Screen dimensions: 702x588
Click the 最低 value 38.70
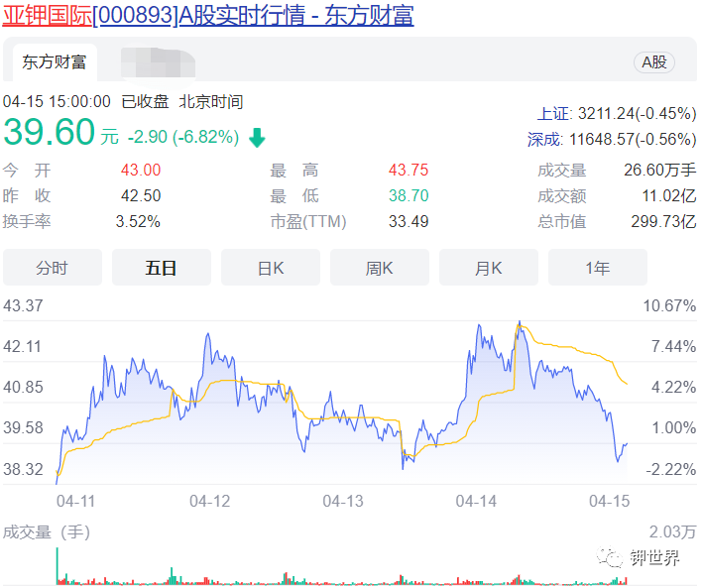tap(409, 195)
